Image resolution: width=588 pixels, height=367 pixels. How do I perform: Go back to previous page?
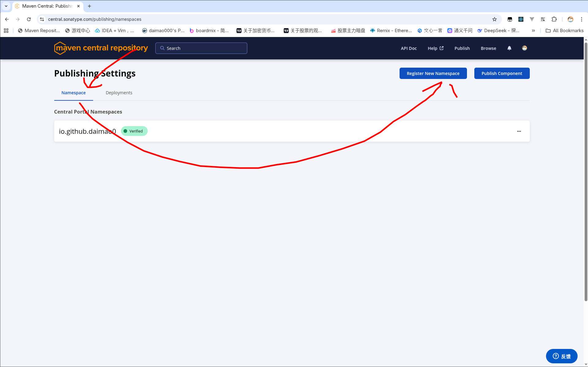(7, 19)
